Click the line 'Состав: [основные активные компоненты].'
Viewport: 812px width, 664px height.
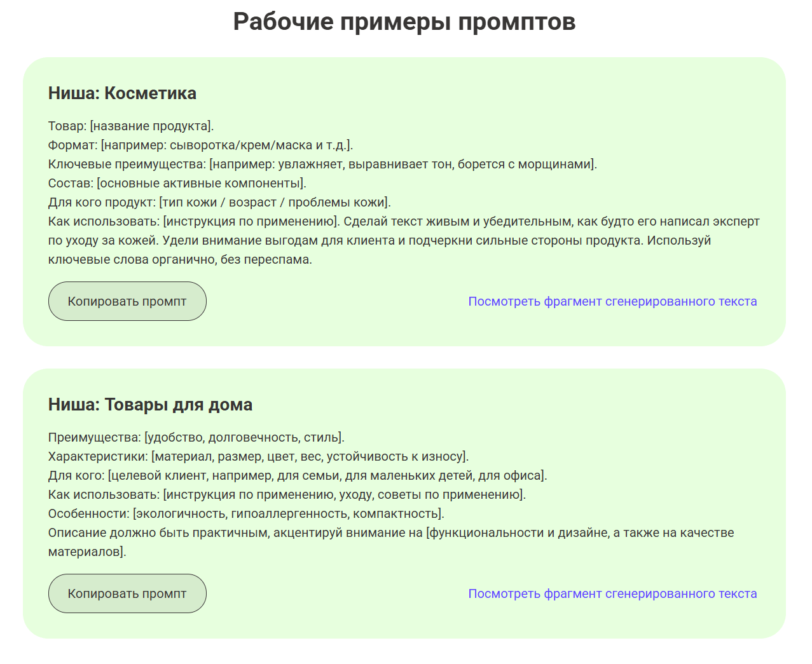(x=177, y=183)
